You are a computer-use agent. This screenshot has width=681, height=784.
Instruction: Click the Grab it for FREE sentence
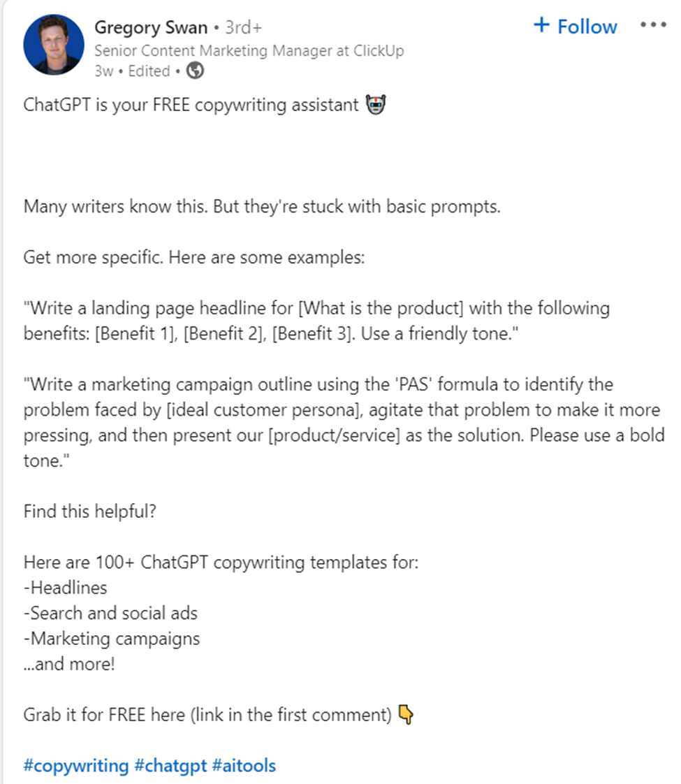tap(206, 714)
